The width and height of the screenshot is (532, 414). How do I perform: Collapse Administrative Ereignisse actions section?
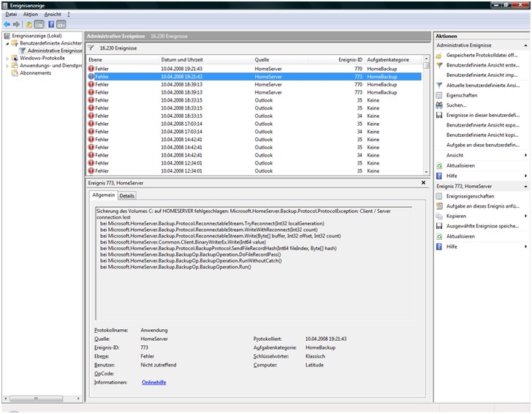pos(525,45)
